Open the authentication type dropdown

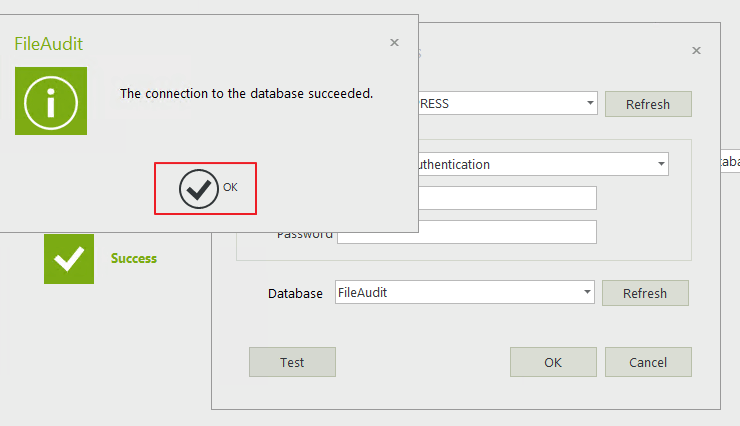pos(661,164)
